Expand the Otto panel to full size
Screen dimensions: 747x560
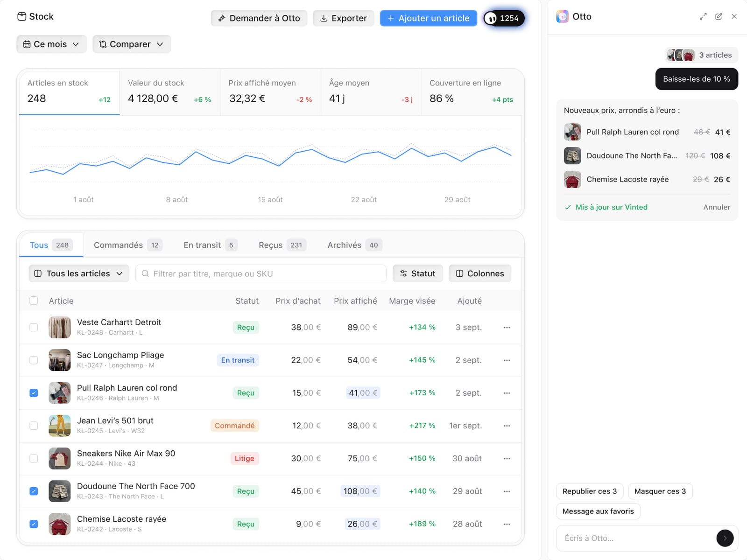pyautogui.click(x=703, y=16)
